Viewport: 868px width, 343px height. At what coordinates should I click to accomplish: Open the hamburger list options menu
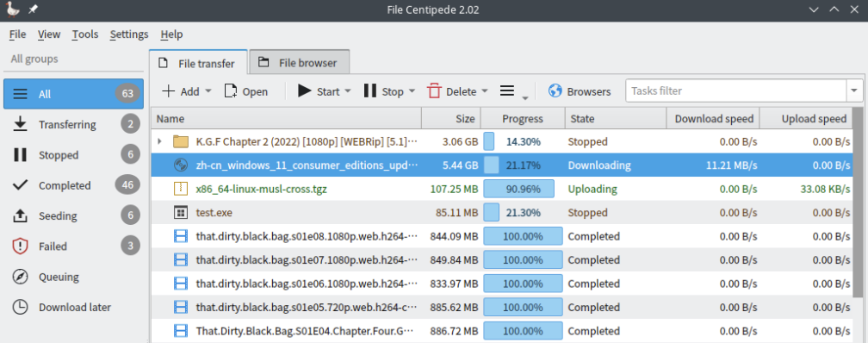coord(507,90)
